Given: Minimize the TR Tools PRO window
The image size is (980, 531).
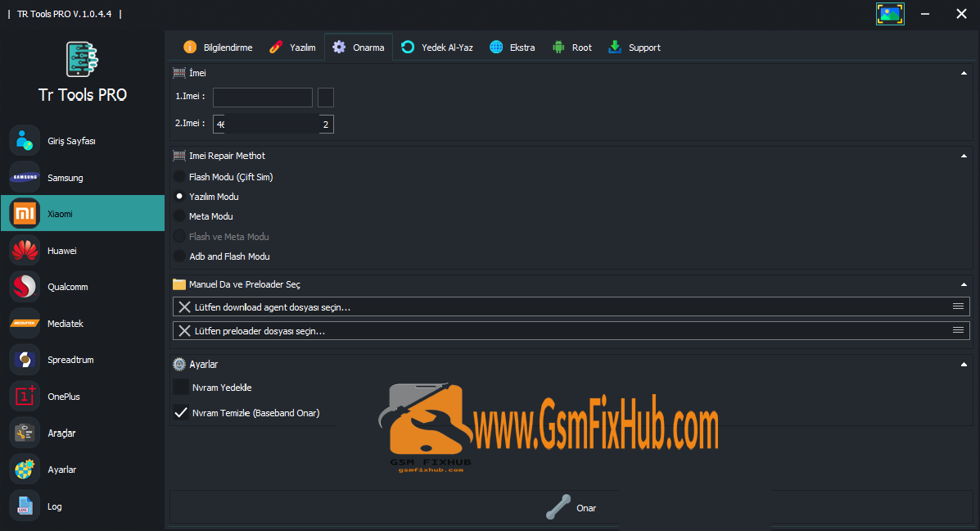Looking at the screenshot, I should (925, 14).
